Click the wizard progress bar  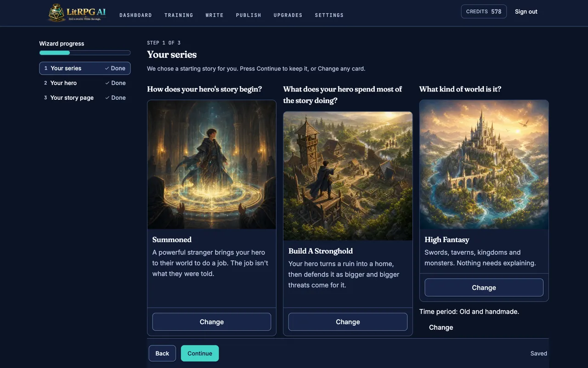85,53
